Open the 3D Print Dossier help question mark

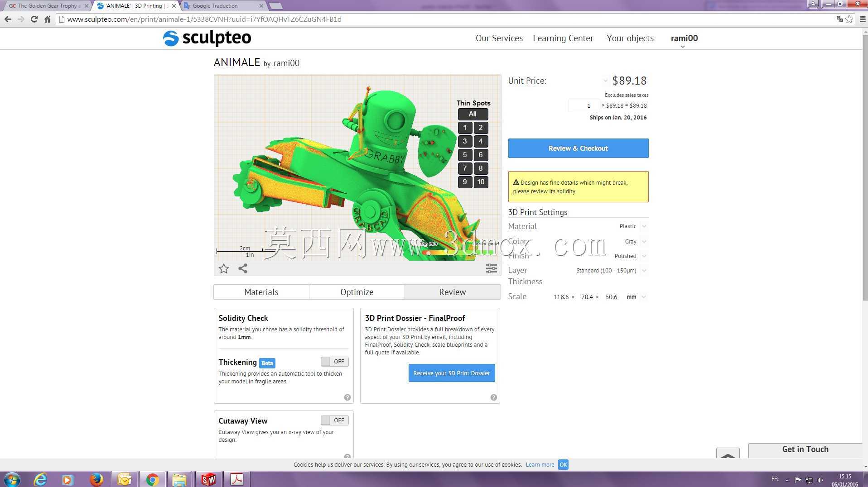coord(494,397)
